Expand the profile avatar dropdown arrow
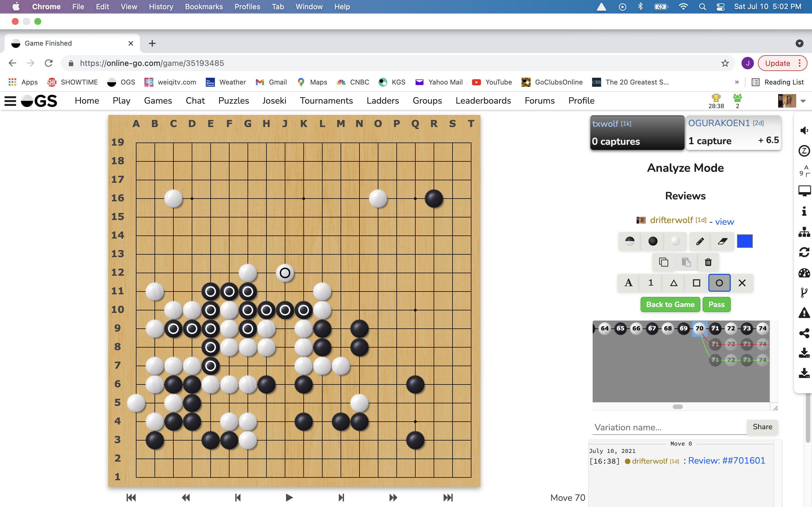The height and width of the screenshot is (507, 812). (803, 101)
